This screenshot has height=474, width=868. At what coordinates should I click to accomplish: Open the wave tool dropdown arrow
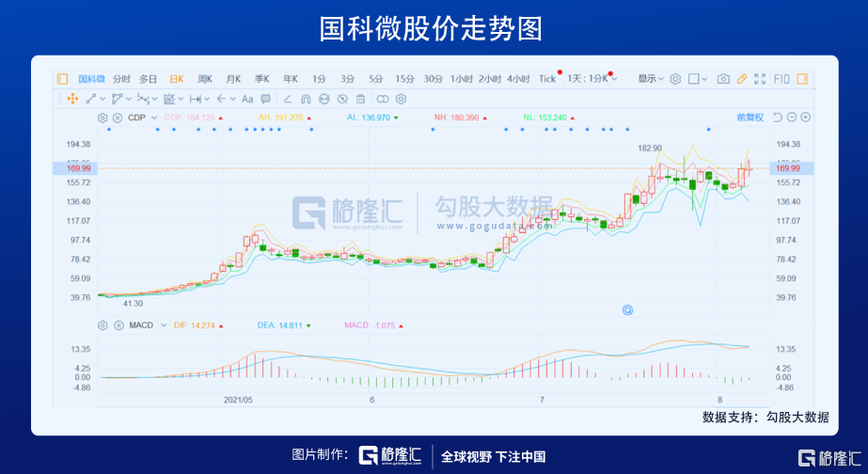click(154, 99)
